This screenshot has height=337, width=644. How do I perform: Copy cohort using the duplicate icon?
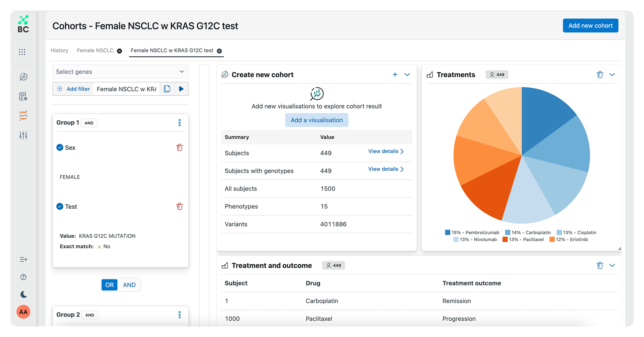click(167, 89)
